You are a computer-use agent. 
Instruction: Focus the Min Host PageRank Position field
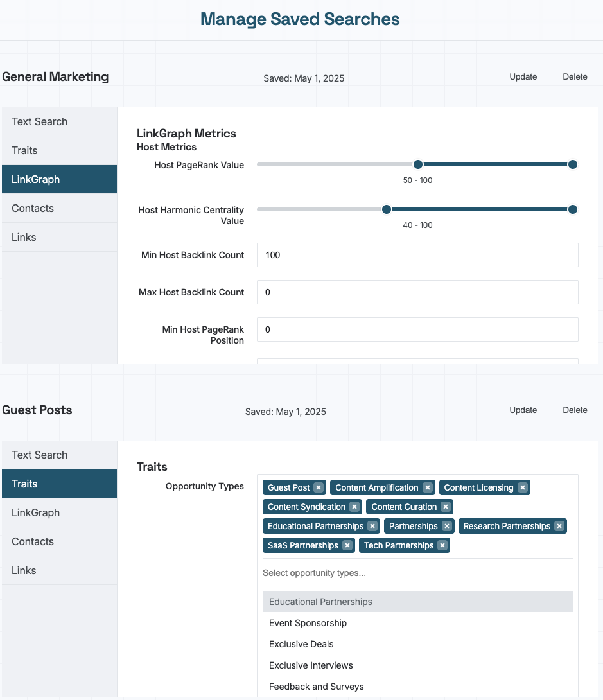click(418, 329)
